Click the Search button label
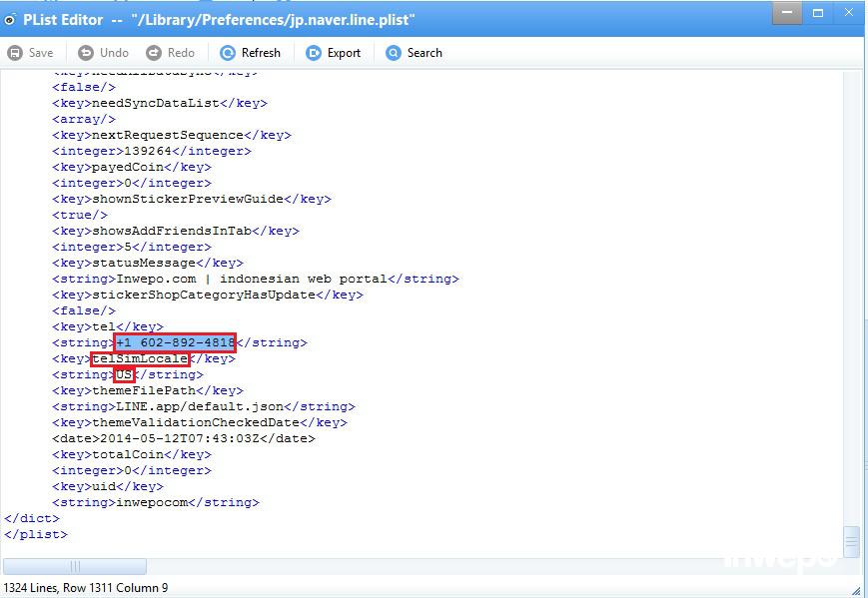This screenshot has width=868, height=598. click(425, 53)
